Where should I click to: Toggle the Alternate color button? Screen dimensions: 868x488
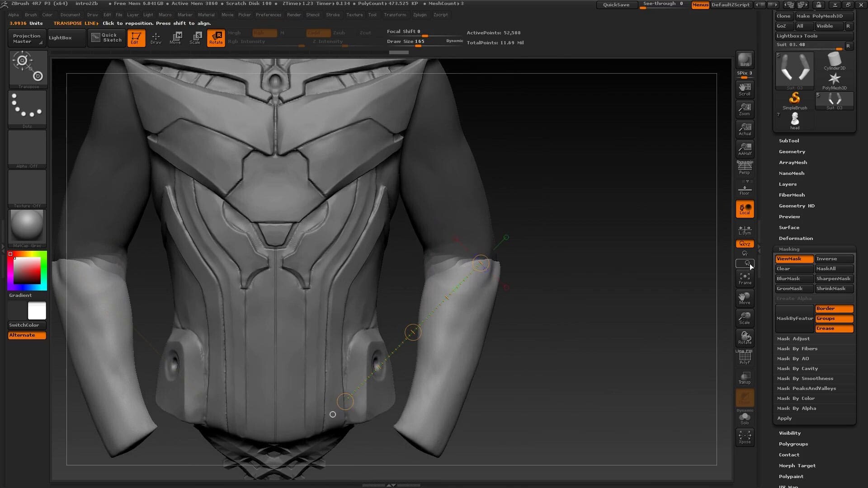[27, 335]
